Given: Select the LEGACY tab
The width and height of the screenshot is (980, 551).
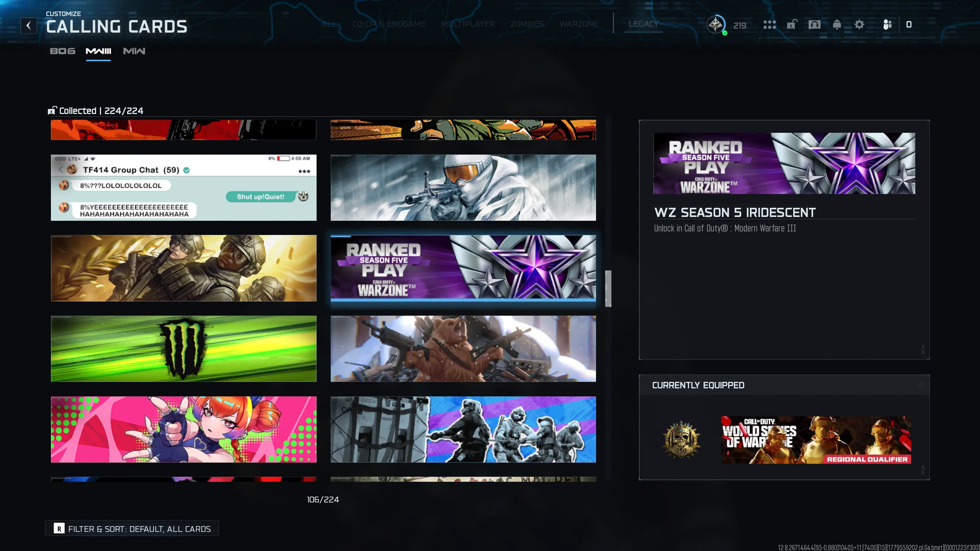Looking at the screenshot, I should [x=644, y=24].
